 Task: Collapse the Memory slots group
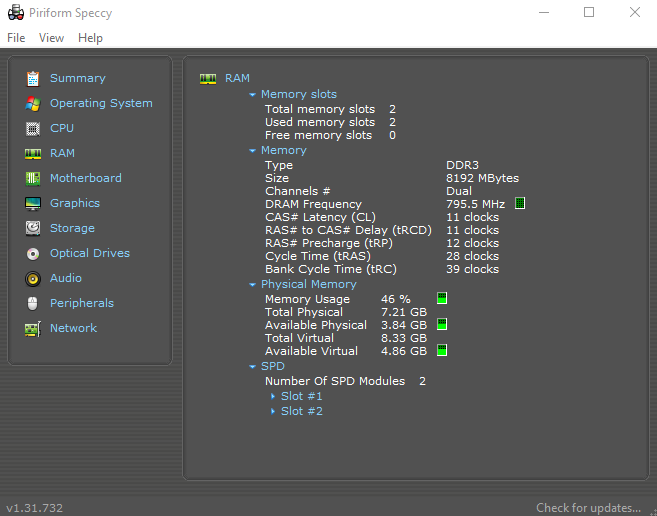pyautogui.click(x=252, y=95)
